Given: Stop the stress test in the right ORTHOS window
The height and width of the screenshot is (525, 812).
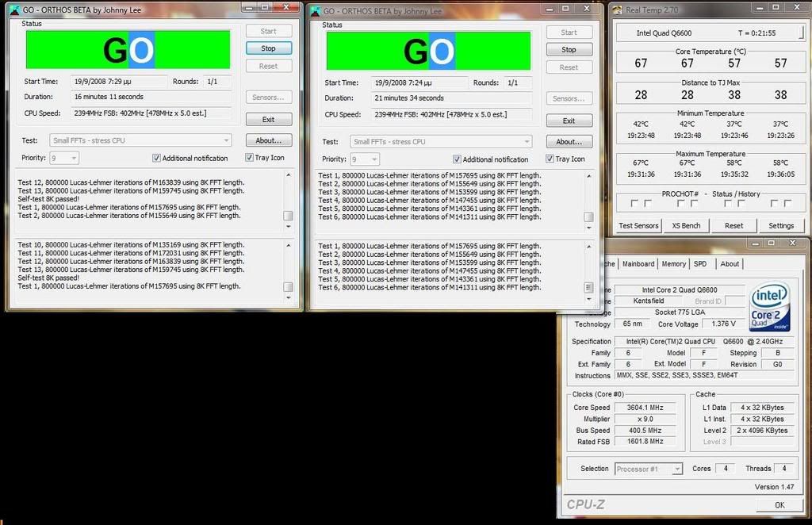Looking at the screenshot, I should click(569, 50).
